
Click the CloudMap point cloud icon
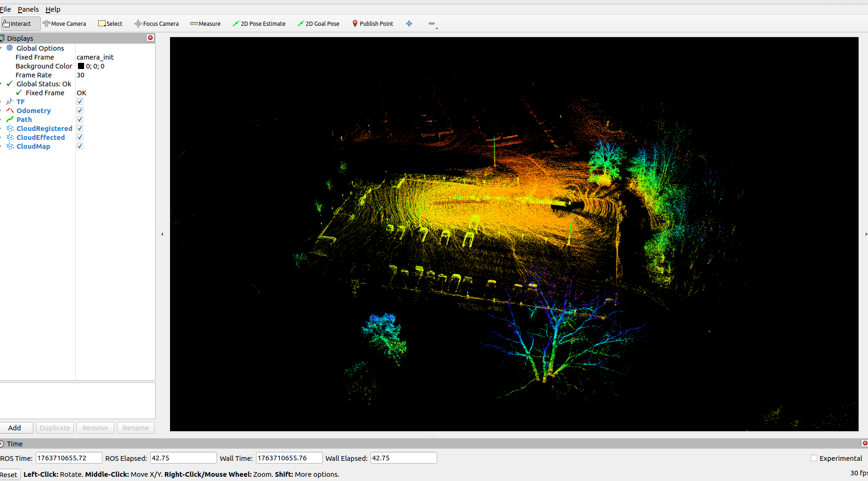pos(9,146)
